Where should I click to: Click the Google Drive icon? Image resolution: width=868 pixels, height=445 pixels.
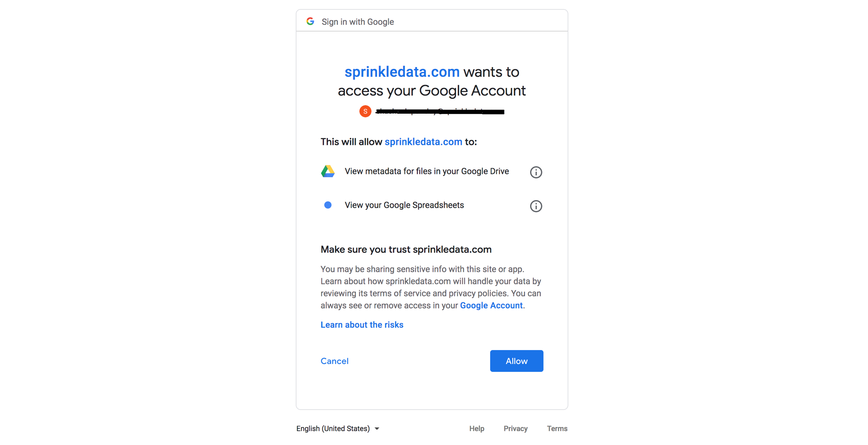click(x=328, y=171)
